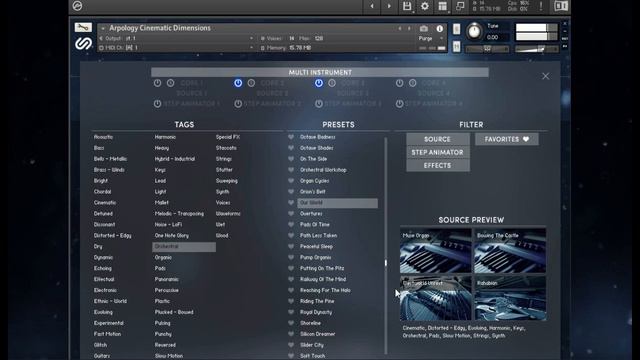Open the Kontakt logo menu
640x360 pixels.
coord(77,6)
